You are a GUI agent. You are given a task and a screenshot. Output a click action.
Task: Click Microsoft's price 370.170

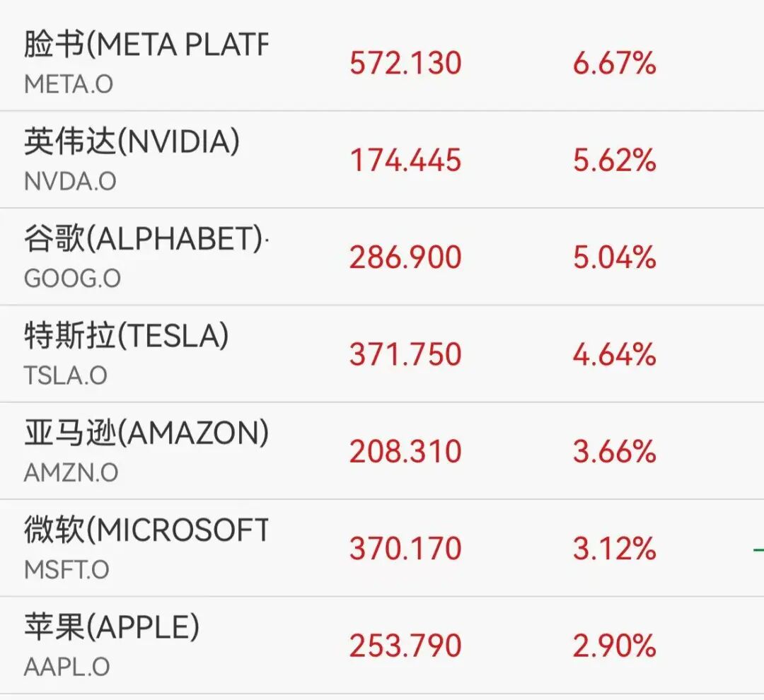coord(405,549)
